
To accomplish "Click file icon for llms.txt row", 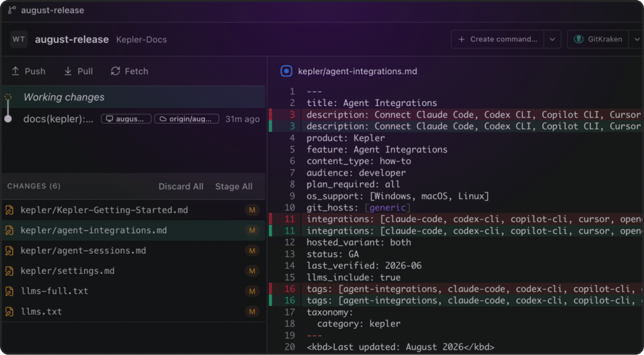I will (x=9, y=312).
